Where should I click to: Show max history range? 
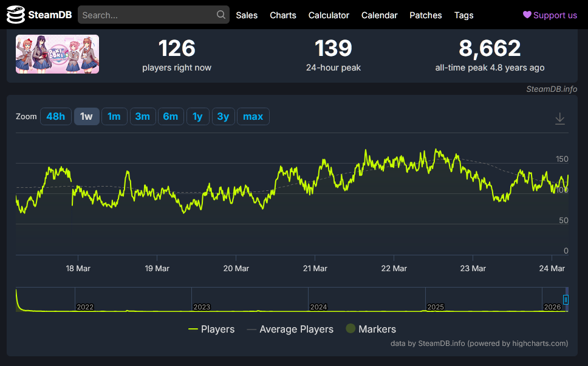pyautogui.click(x=253, y=116)
